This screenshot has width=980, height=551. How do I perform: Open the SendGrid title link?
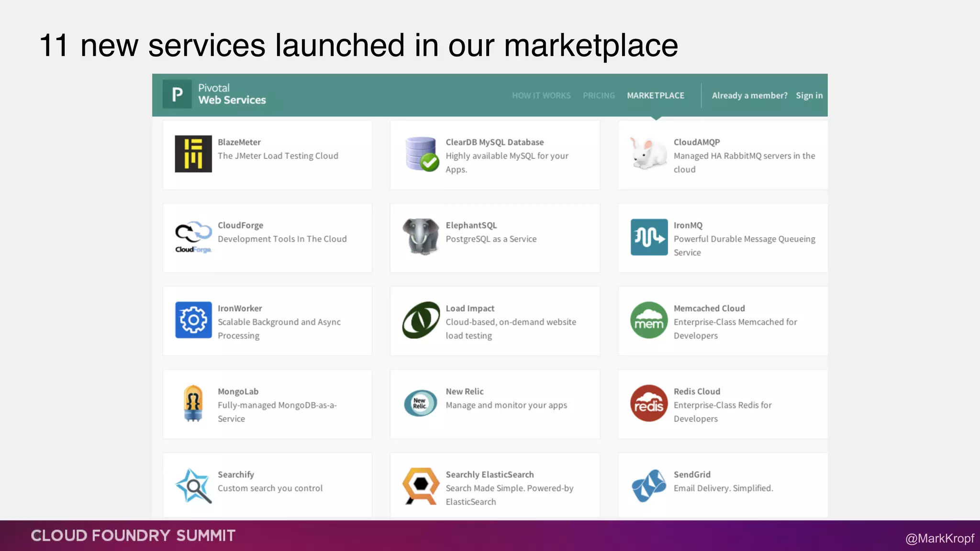coord(692,474)
